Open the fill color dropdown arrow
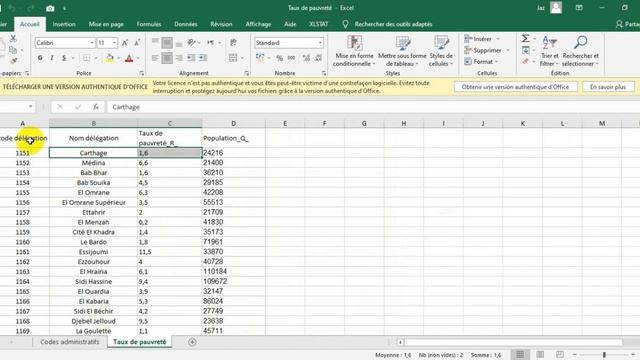640x360 pixels. (118, 58)
